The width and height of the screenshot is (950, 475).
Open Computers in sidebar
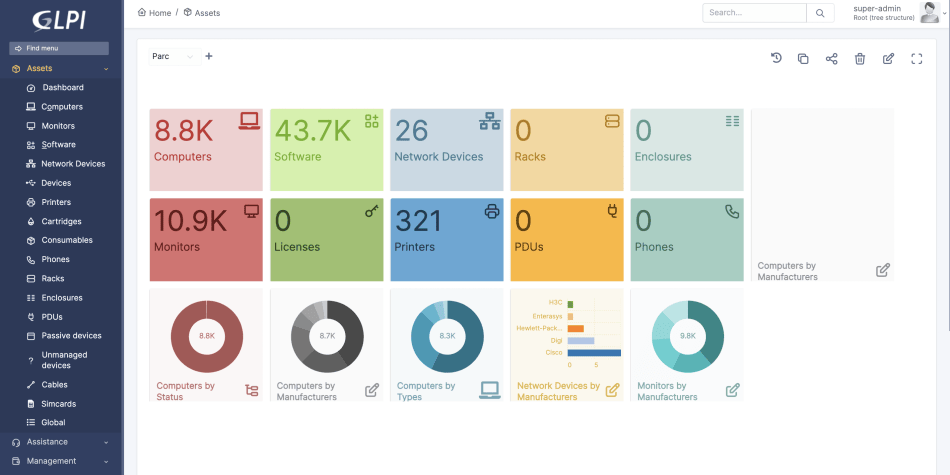coord(62,107)
